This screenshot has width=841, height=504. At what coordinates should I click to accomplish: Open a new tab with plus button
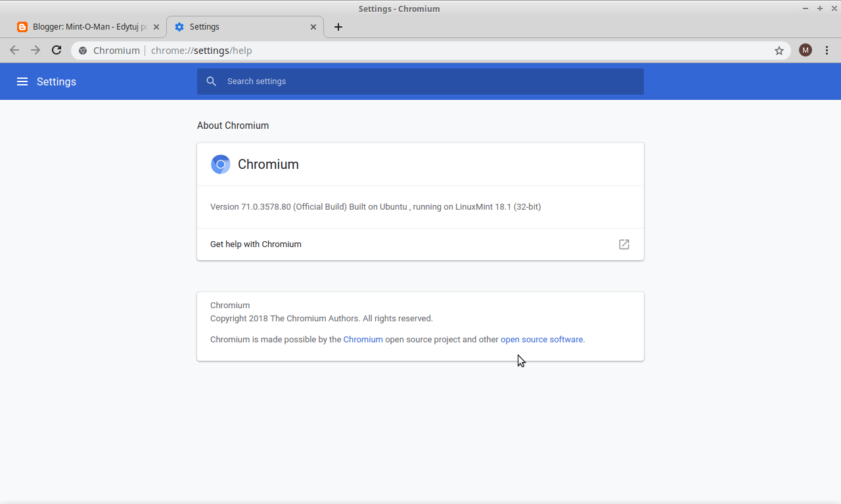pos(338,27)
